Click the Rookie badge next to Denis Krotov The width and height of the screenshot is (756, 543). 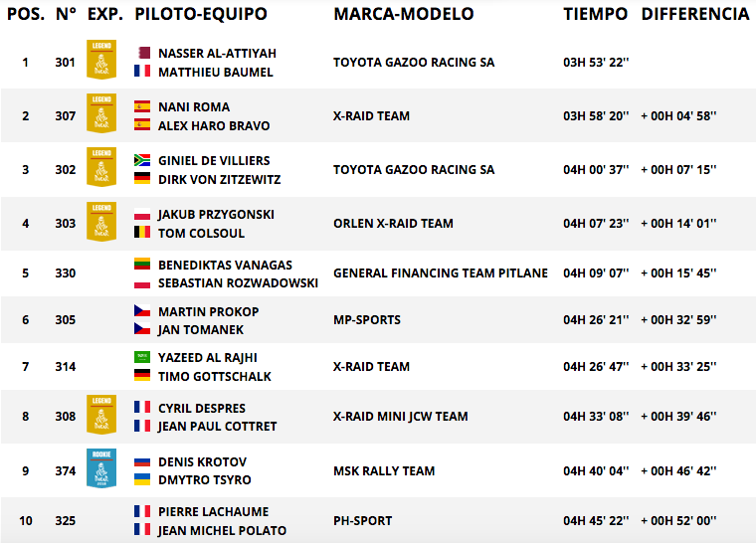(x=101, y=468)
